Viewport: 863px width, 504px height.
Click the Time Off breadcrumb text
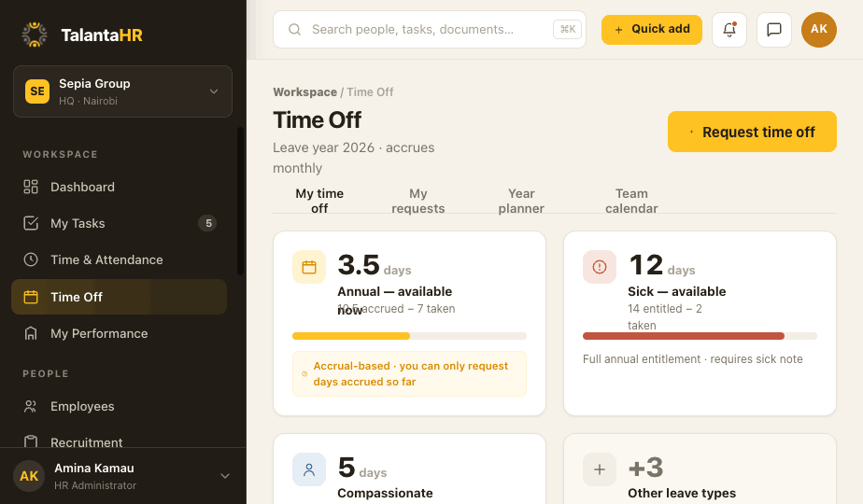pyautogui.click(x=370, y=91)
